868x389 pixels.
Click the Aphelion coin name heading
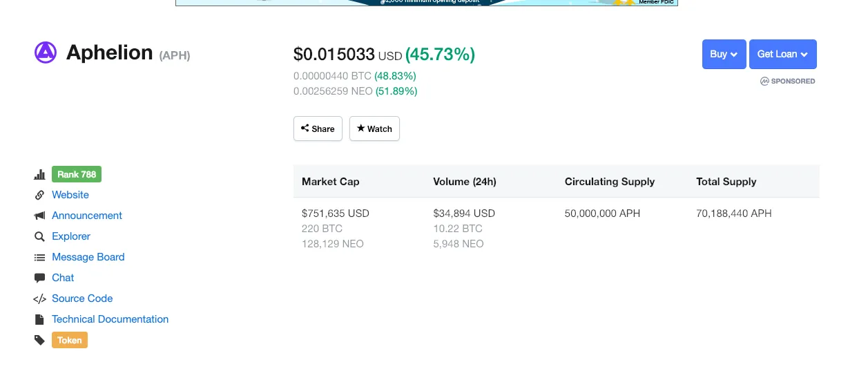coord(110,53)
